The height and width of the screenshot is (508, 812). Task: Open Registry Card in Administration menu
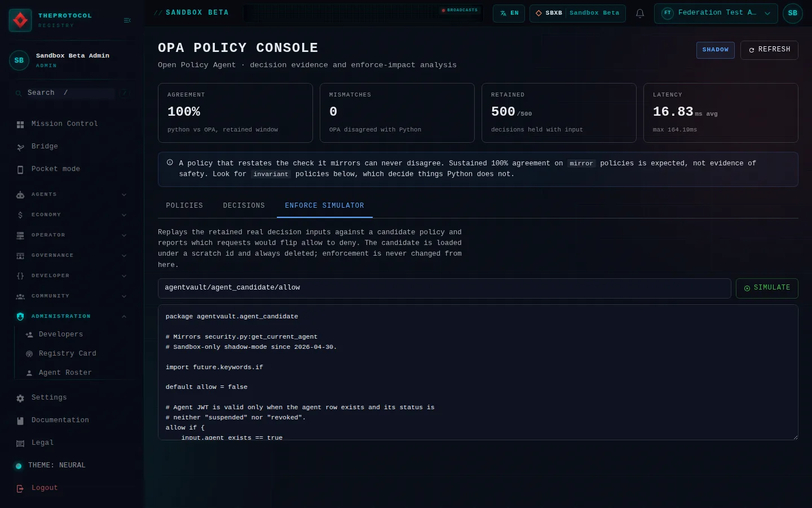68,354
